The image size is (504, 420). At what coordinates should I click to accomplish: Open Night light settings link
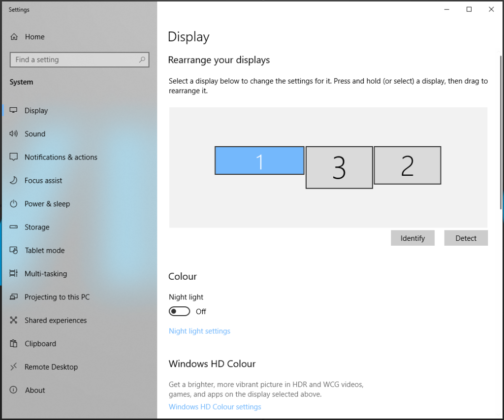[199, 331]
